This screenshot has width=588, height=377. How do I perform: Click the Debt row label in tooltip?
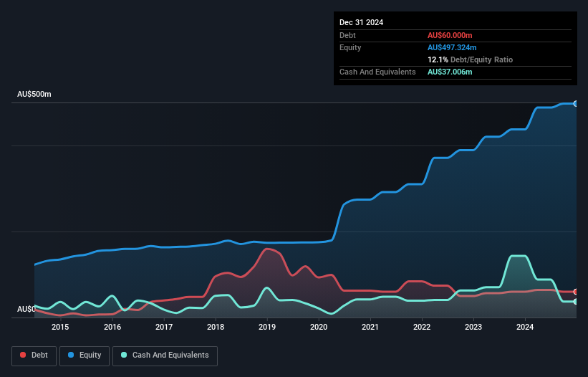347,35
